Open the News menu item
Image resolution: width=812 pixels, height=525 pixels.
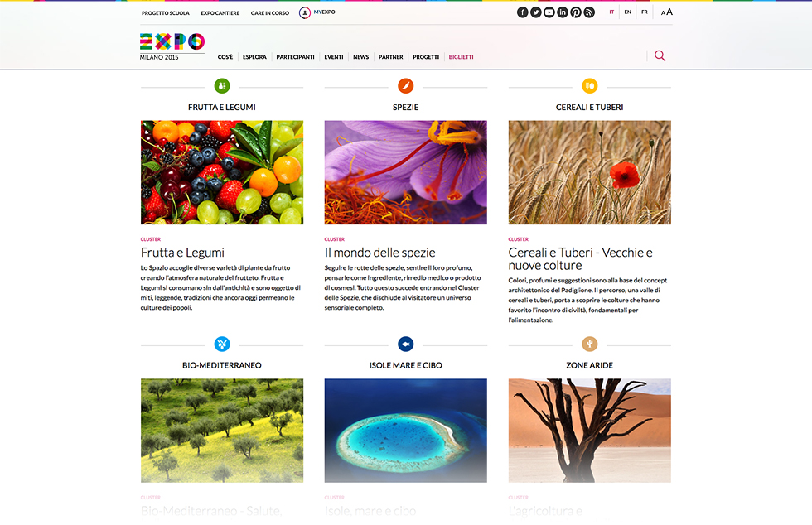tap(361, 57)
